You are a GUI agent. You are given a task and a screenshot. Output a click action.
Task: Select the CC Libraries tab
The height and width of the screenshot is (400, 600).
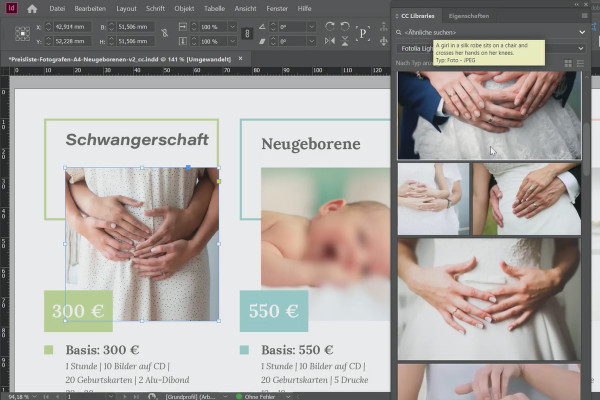coord(417,16)
